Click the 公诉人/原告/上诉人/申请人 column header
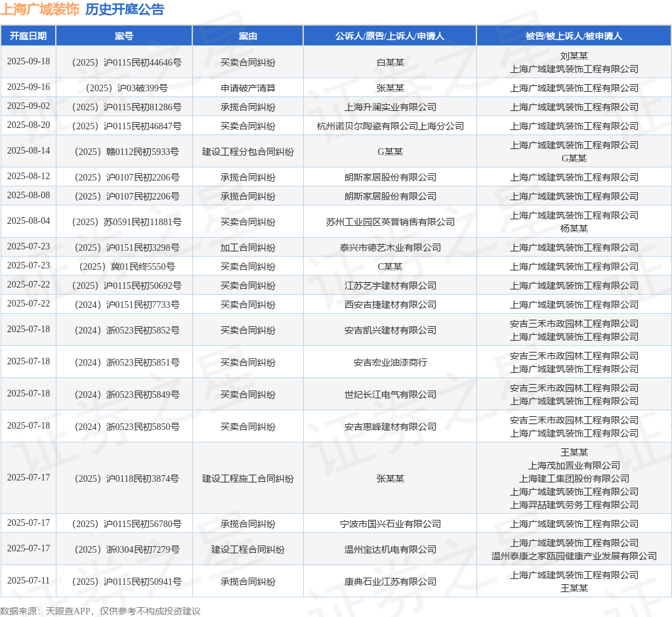Screen dimensions: 672x617 [x=390, y=36]
